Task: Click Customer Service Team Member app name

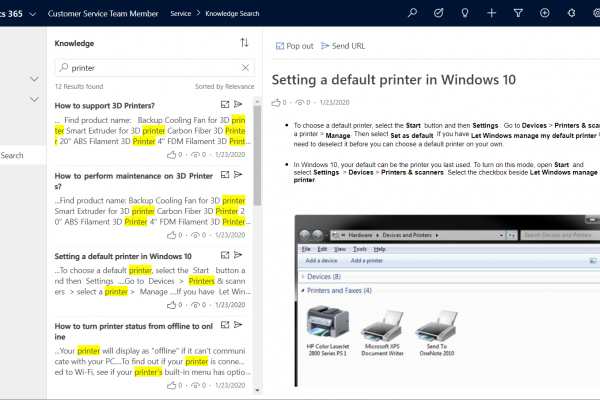Action: pyautogui.click(x=103, y=13)
